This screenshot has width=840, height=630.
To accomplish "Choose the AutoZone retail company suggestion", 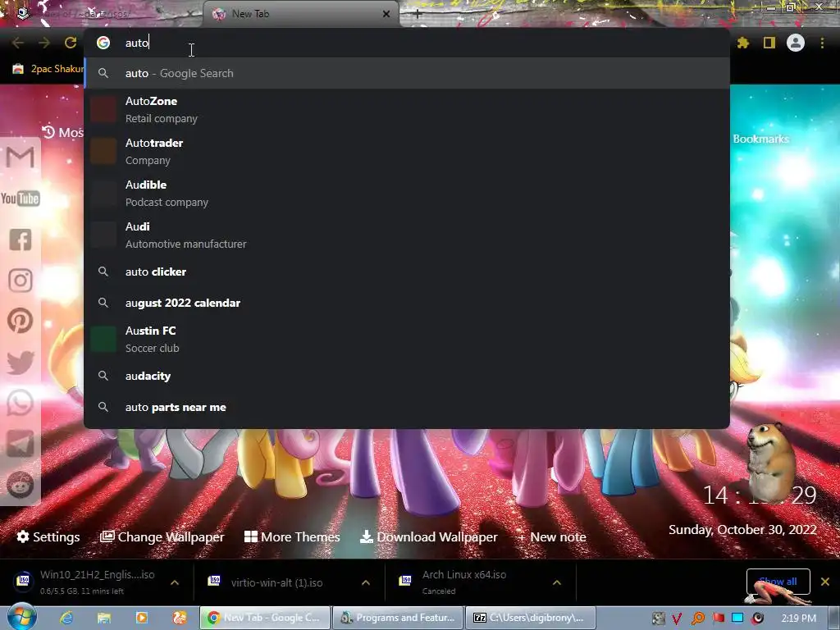I will coord(407,109).
